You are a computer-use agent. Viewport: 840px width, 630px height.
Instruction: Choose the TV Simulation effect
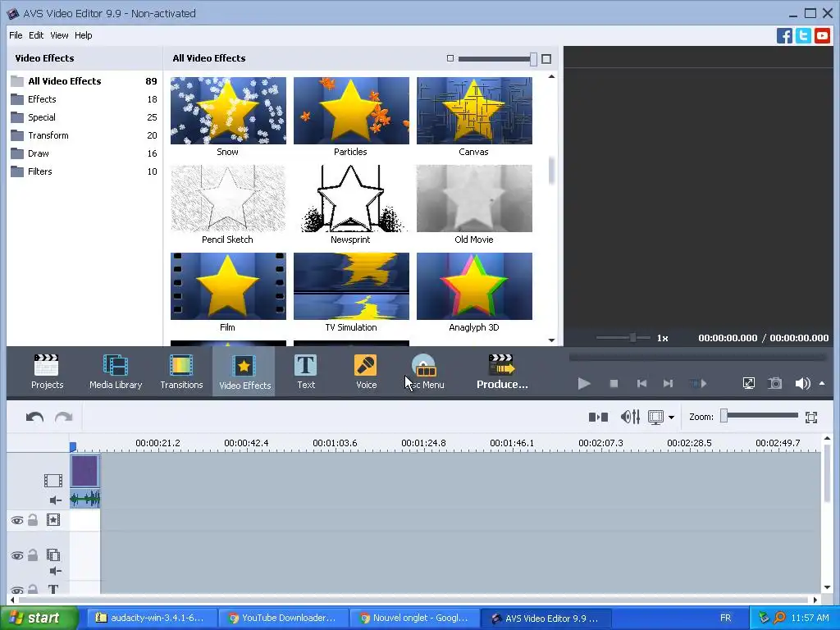click(351, 286)
